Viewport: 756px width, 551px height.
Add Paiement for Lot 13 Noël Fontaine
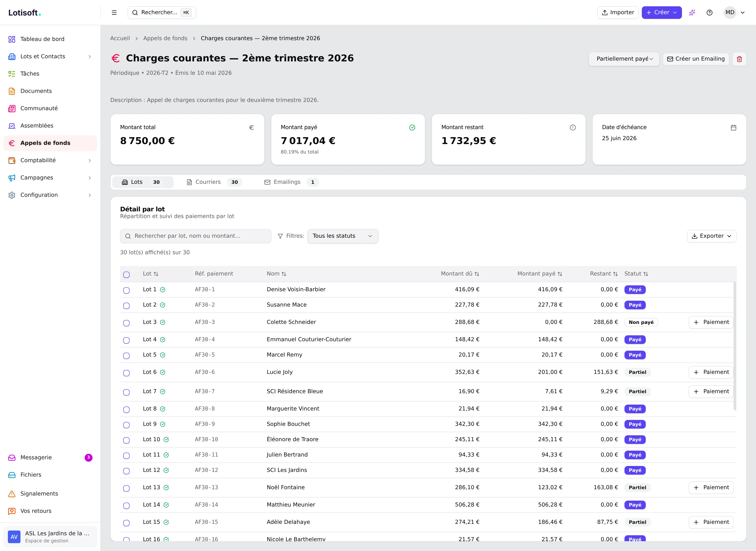pos(711,488)
